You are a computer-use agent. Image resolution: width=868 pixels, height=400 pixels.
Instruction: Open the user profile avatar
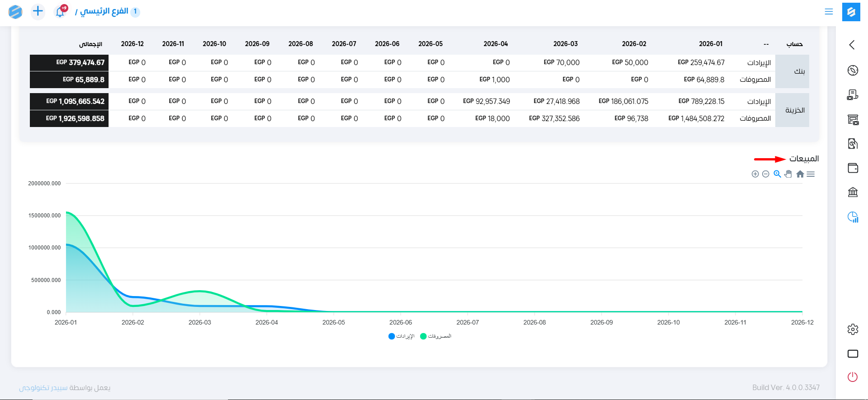pos(15,12)
